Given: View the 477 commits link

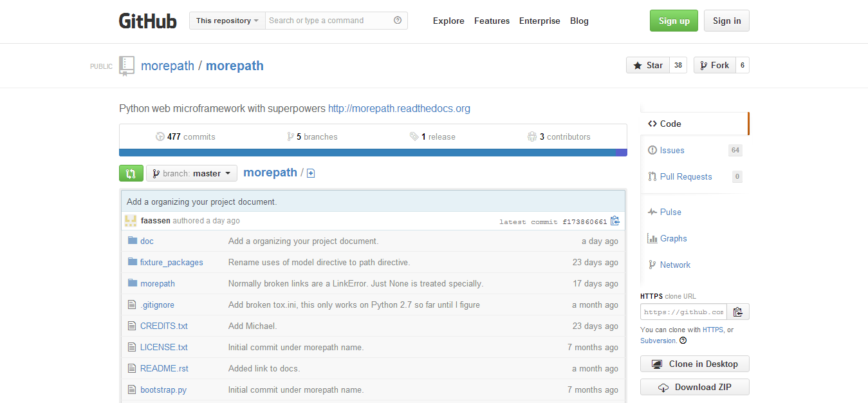Looking at the screenshot, I should pos(185,136).
